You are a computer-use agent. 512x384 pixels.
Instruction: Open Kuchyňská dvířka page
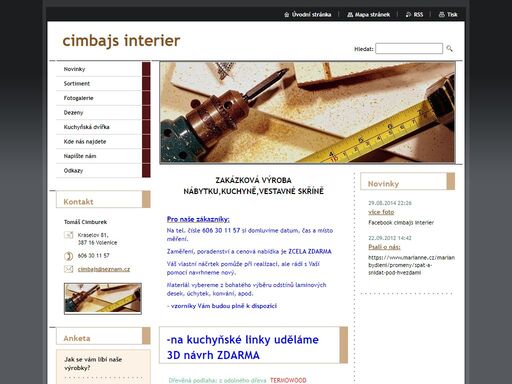pos(99,127)
